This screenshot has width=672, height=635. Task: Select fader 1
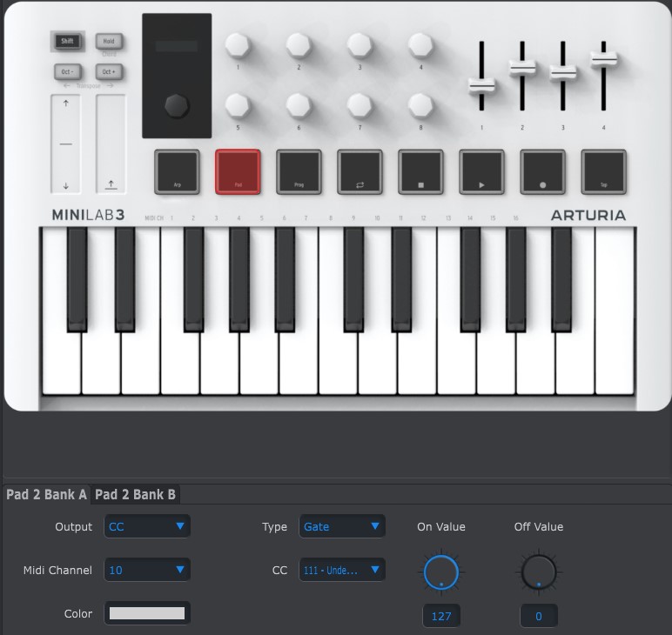[x=481, y=85]
